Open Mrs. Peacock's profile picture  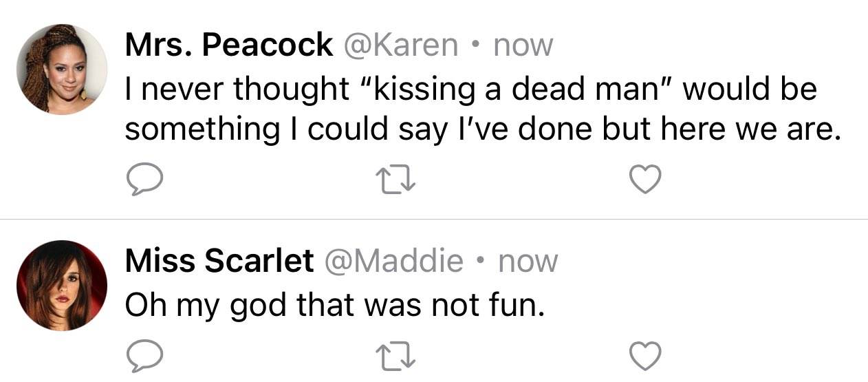point(62,69)
